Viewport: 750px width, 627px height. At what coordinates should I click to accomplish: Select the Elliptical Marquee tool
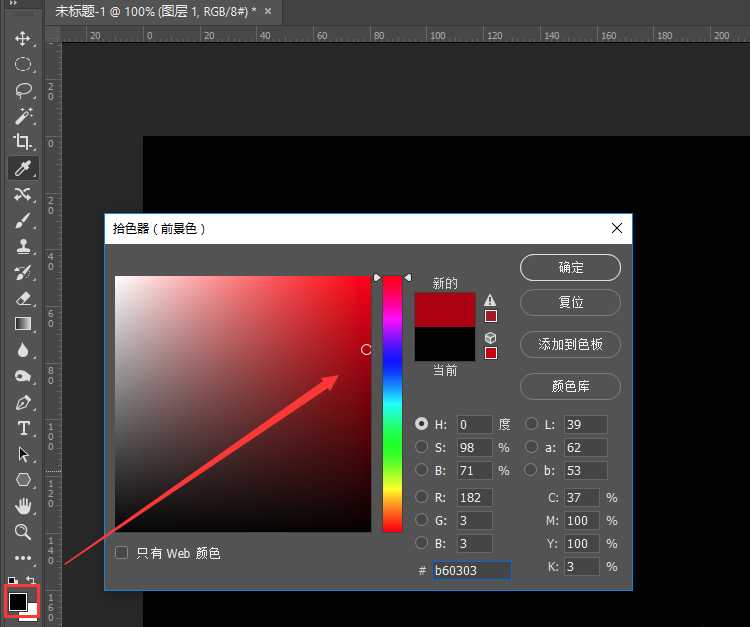tap(23, 65)
